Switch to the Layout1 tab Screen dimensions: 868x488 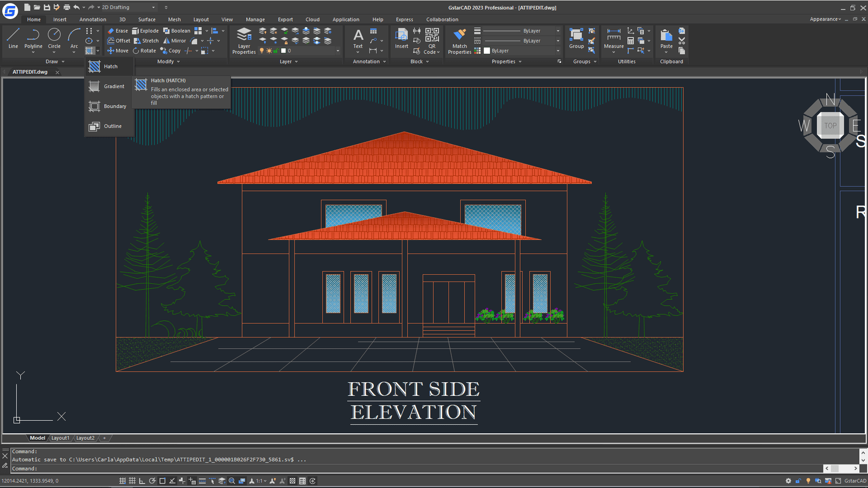click(60, 438)
